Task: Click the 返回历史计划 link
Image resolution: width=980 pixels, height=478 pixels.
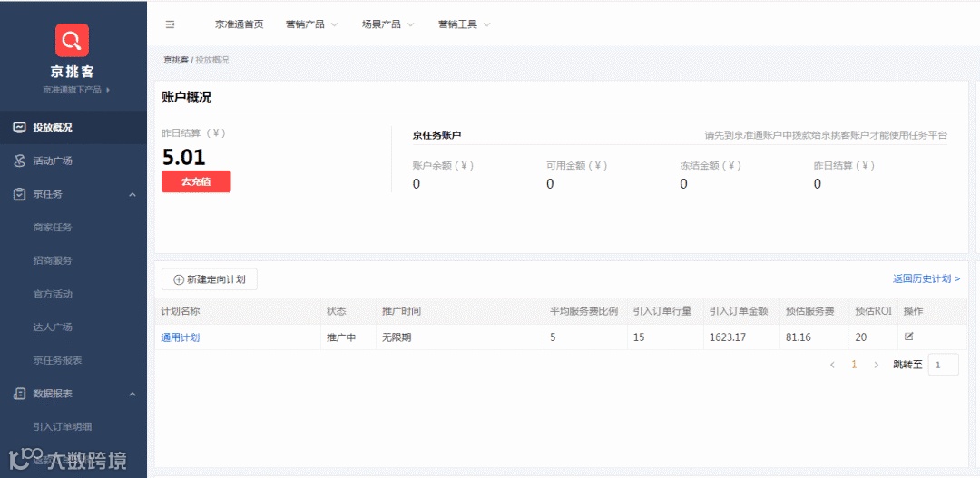Action: 926,278
